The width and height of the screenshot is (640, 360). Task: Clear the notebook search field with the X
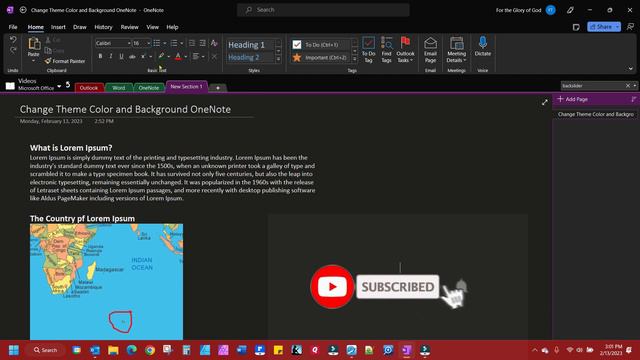point(628,86)
